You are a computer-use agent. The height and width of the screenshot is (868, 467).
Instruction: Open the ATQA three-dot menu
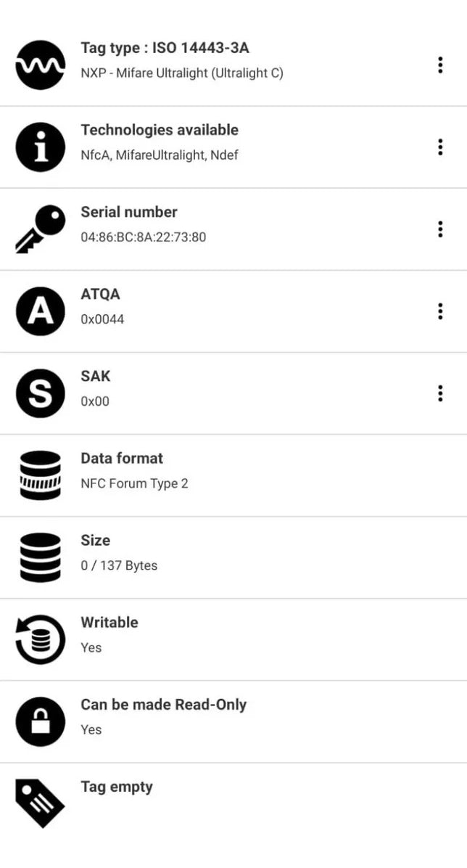point(440,311)
